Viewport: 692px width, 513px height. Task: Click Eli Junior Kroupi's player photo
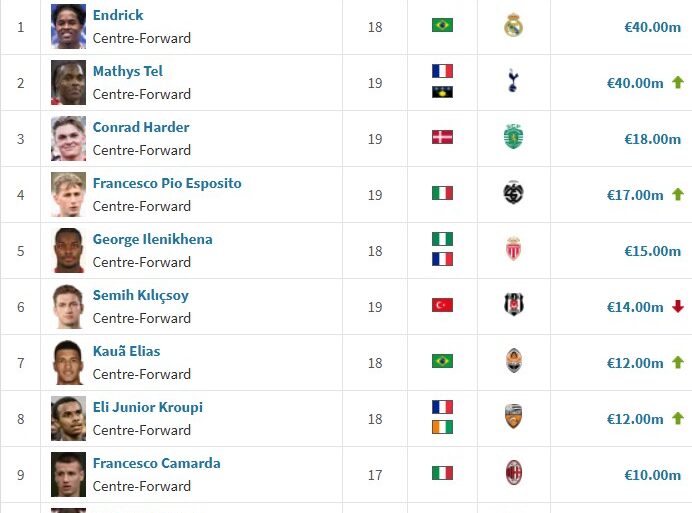[x=69, y=418]
